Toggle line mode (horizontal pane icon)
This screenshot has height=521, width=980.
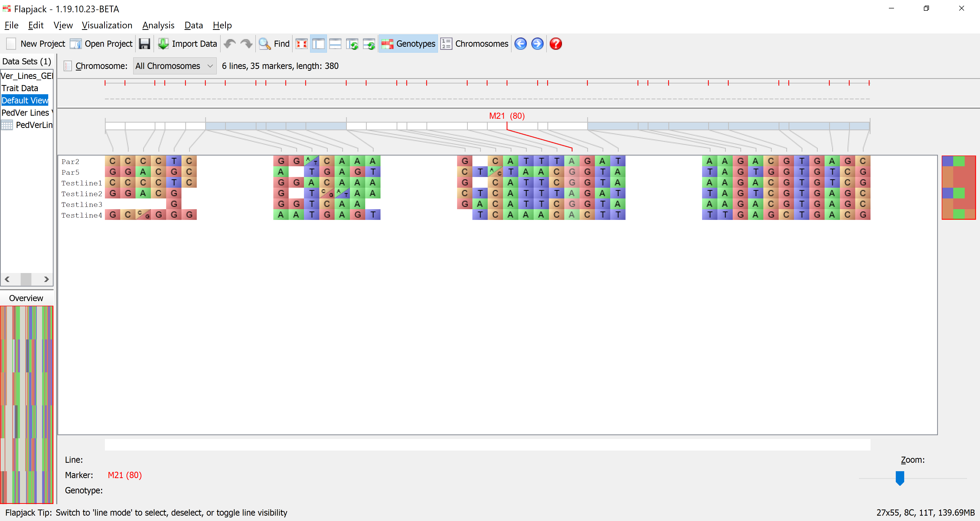click(335, 44)
